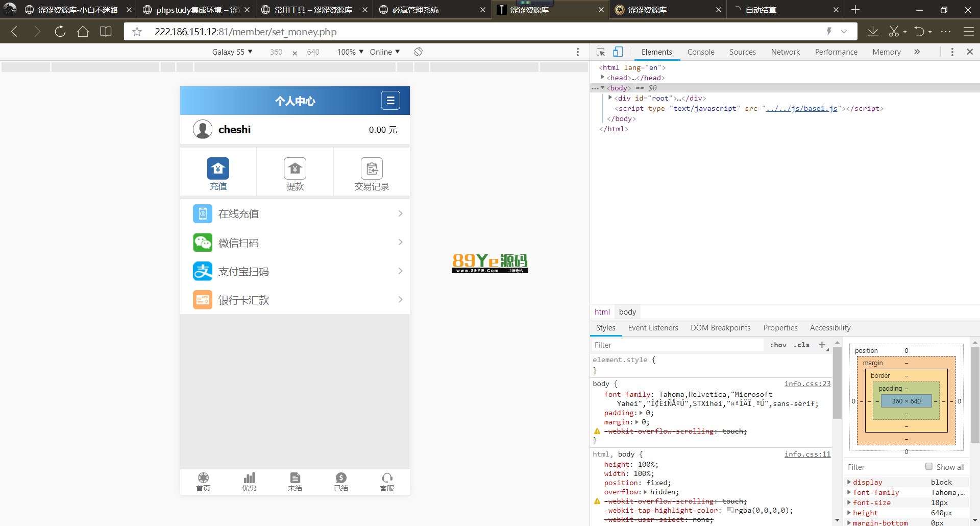Open the reading mode book icon
Viewport: 980px width, 526px height.
[x=106, y=32]
